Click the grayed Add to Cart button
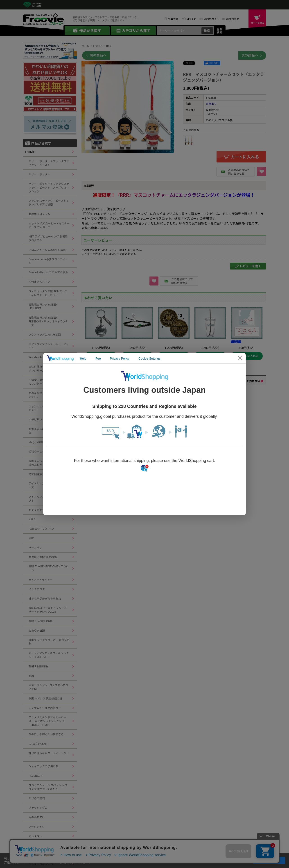 [x=239, y=851]
